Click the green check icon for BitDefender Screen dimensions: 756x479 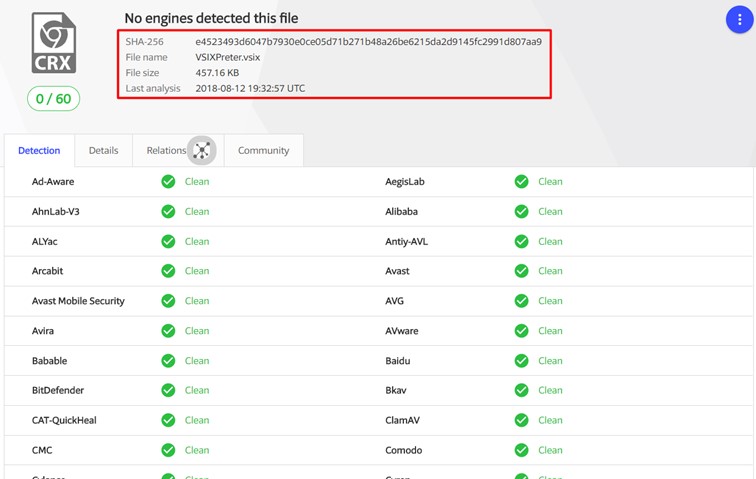168,390
